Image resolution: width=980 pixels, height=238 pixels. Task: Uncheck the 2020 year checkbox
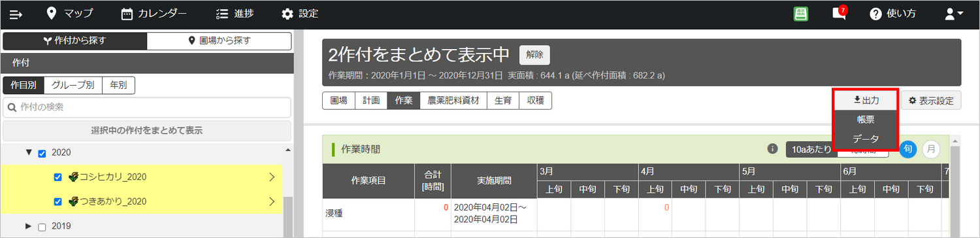(42, 153)
